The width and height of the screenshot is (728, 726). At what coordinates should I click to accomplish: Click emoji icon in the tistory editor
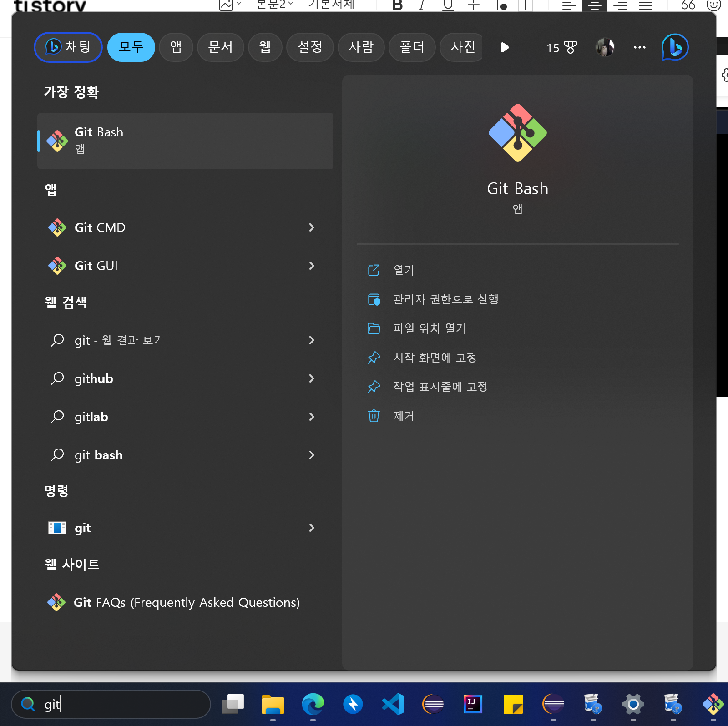[x=713, y=5]
